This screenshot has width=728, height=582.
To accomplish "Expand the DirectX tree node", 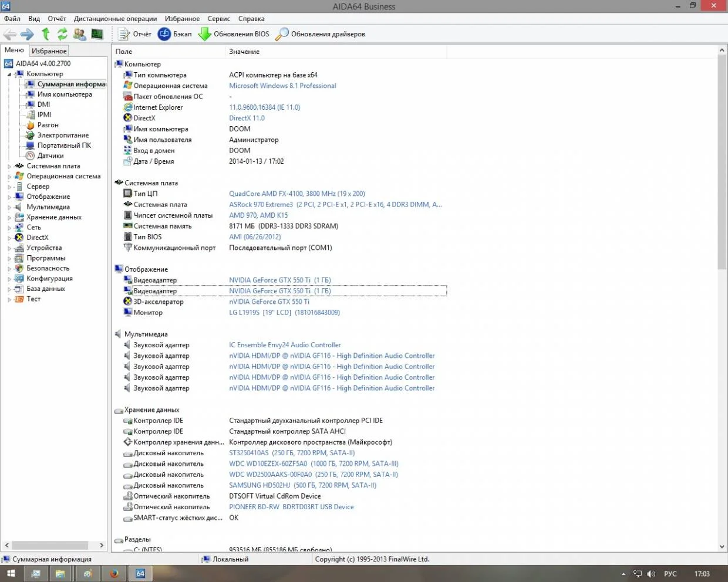I will click(x=9, y=238).
